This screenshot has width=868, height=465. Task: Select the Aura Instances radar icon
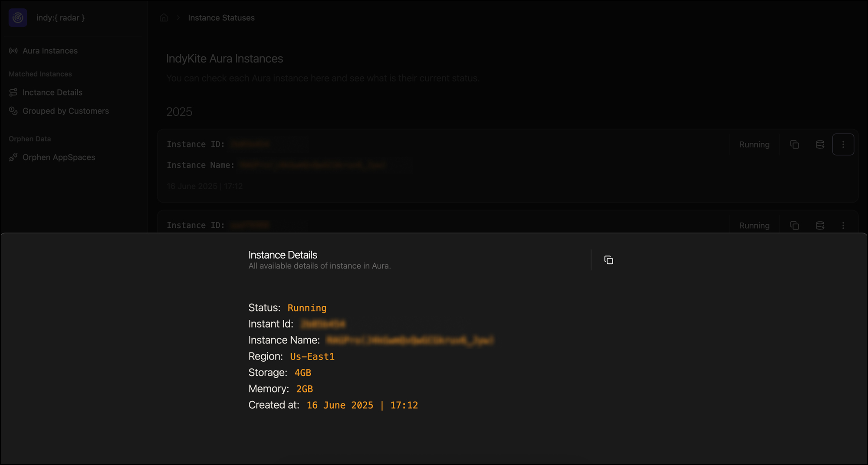pyautogui.click(x=13, y=51)
